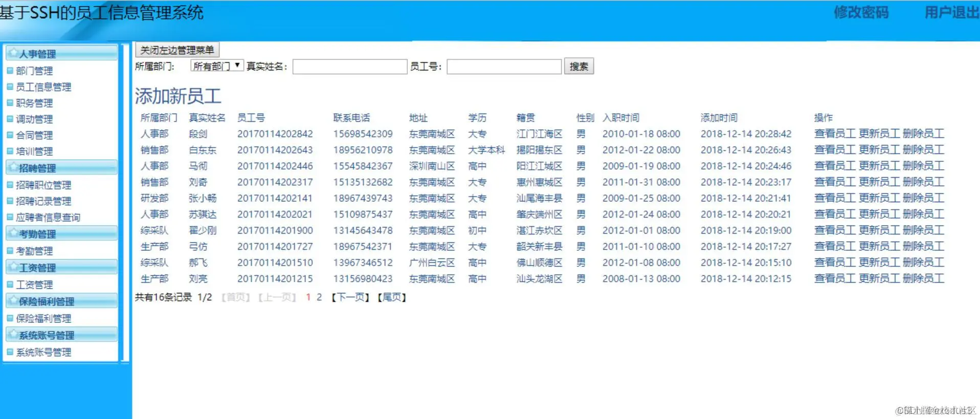Click page number 1 in pagination

(x=308, y=297)
